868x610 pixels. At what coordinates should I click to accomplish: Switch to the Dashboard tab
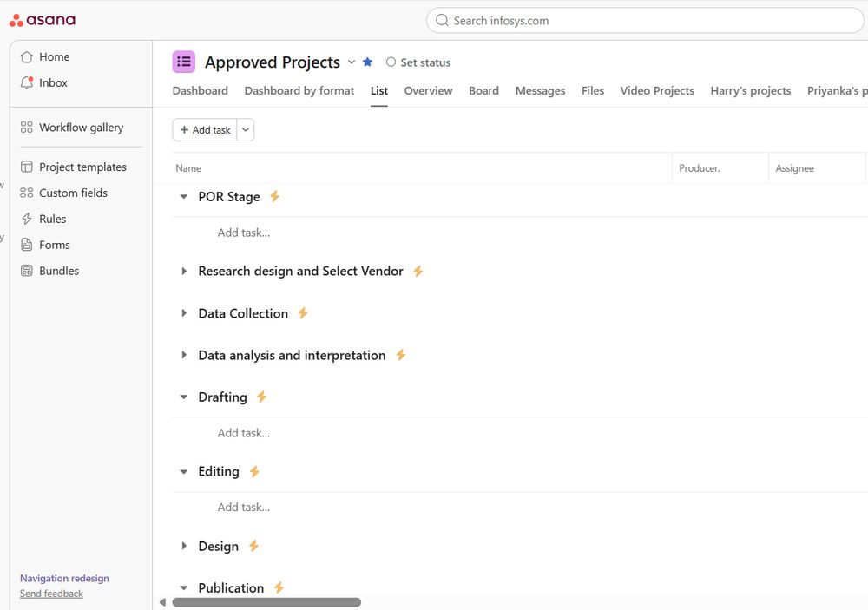[x=200, y=91]
